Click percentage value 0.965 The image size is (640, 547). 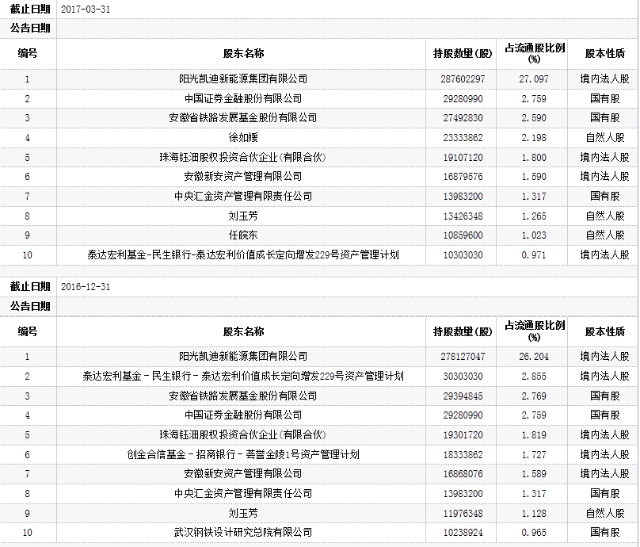pyautogui.click(x=534, y=532)
